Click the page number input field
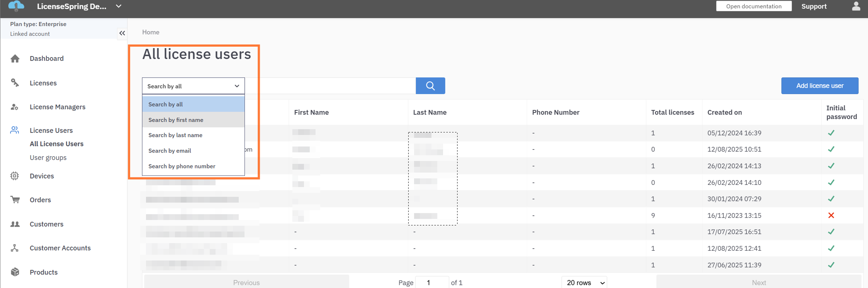Image resolution: width=868 pixels, height=288 pixels. (432, 282)
